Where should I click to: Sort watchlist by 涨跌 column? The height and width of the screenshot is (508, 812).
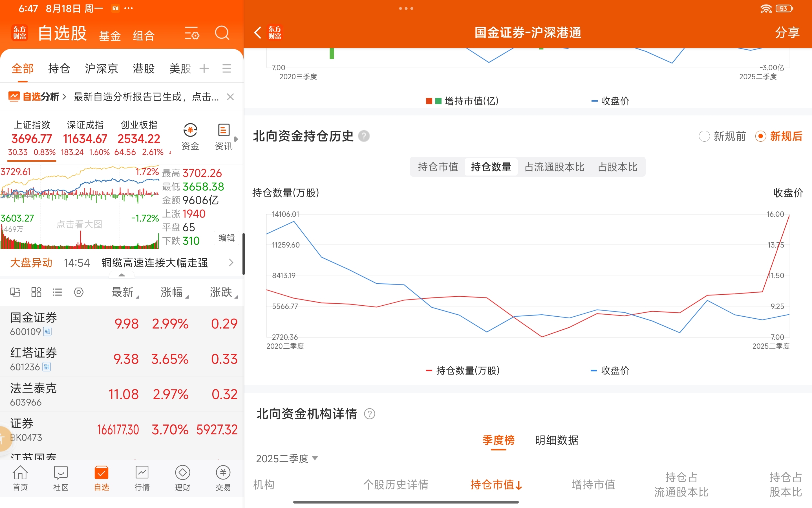pos(224,292)
